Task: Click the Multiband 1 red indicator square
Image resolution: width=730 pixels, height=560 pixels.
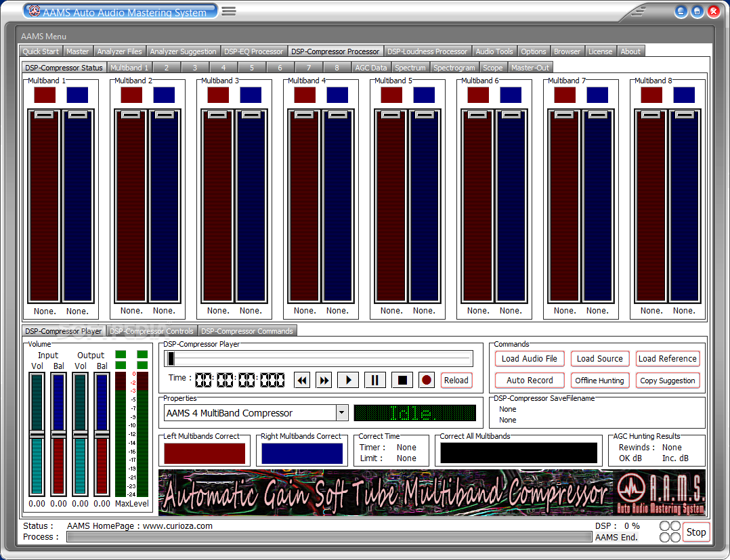Action: 45,95
